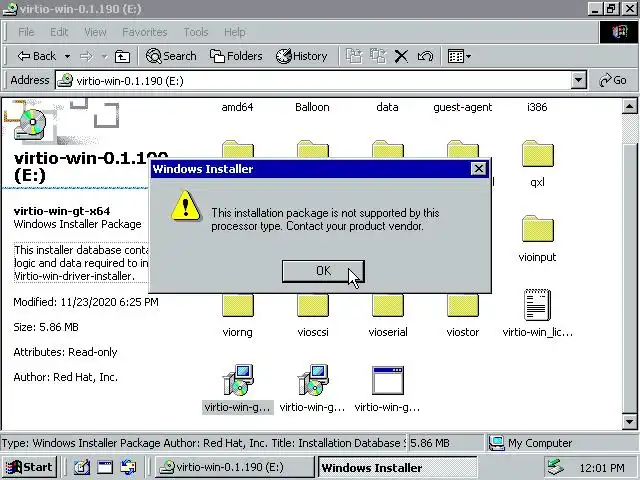Click the My Computer status bar zone
Viewport: 640px width, 480px height.
561,443
